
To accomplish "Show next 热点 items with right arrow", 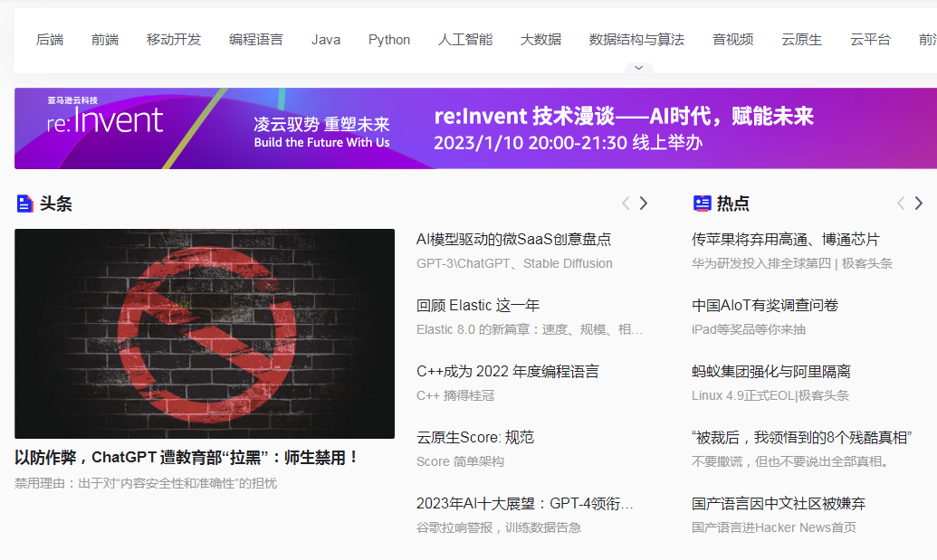I will coord(919,204).
